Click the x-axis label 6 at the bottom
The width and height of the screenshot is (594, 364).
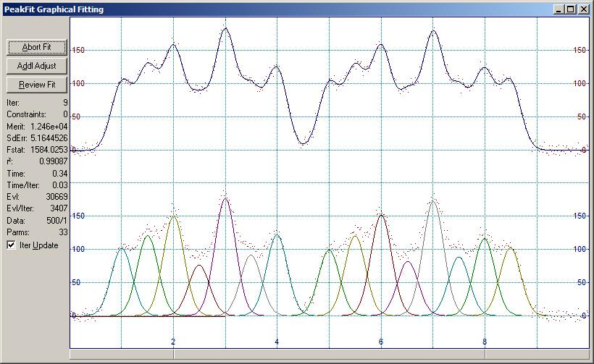381,341
